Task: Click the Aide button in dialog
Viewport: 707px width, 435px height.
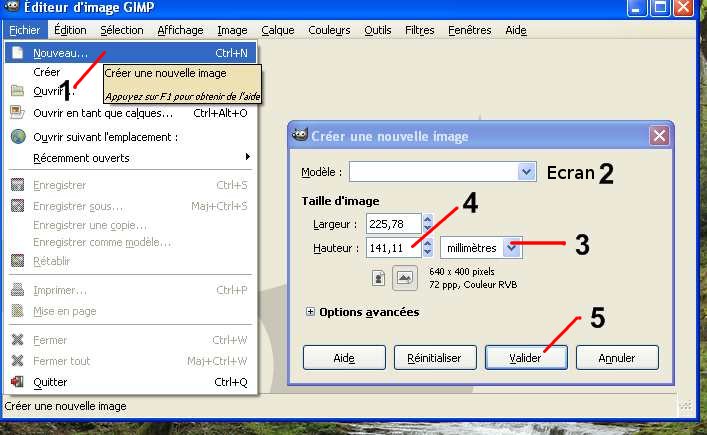Action: point(344,358)
